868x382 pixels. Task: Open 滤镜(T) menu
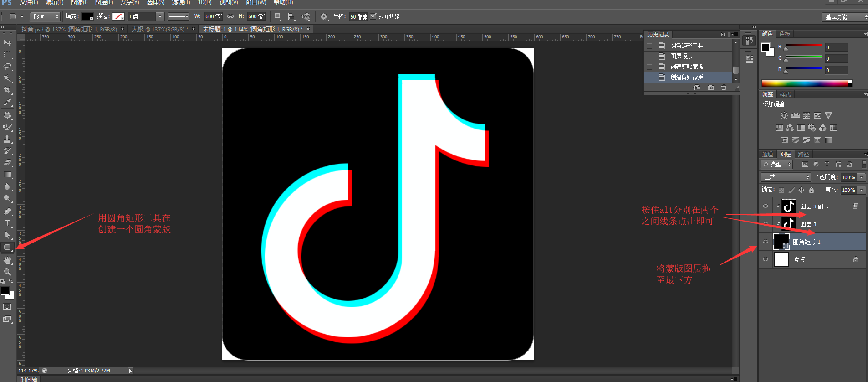(181, 2)
